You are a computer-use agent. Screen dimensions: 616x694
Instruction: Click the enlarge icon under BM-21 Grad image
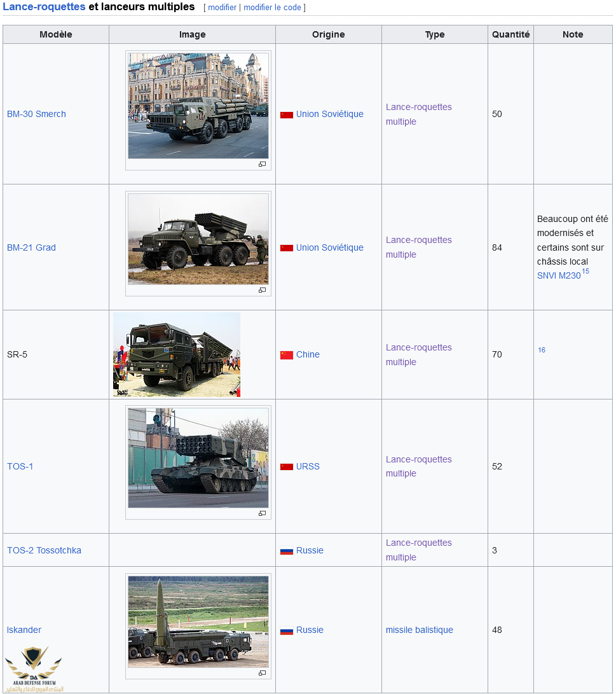tap(262, 290)
